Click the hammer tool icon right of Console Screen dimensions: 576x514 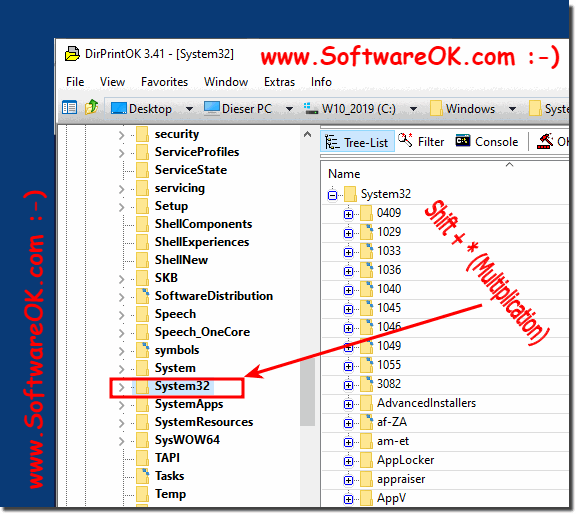[545, 141]
